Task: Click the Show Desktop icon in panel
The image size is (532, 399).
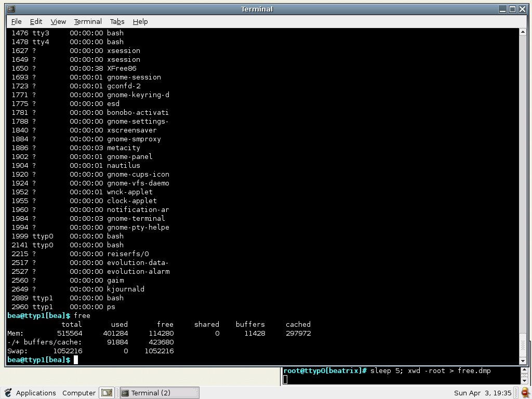Action: coord(107,393)
